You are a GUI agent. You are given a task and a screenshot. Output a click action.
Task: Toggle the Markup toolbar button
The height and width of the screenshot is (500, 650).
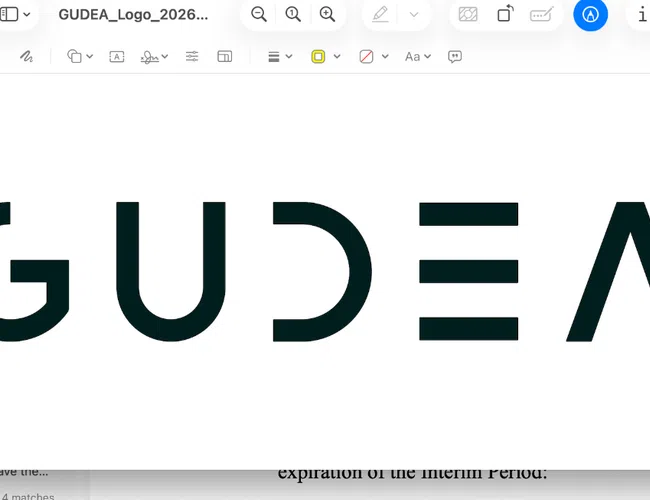[x=590, y=15]
